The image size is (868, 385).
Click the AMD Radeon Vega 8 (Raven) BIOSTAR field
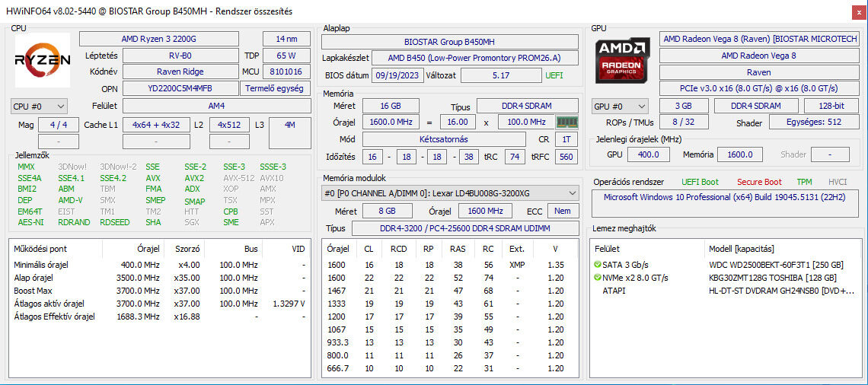pyautogui.click(x=759, y=39)
